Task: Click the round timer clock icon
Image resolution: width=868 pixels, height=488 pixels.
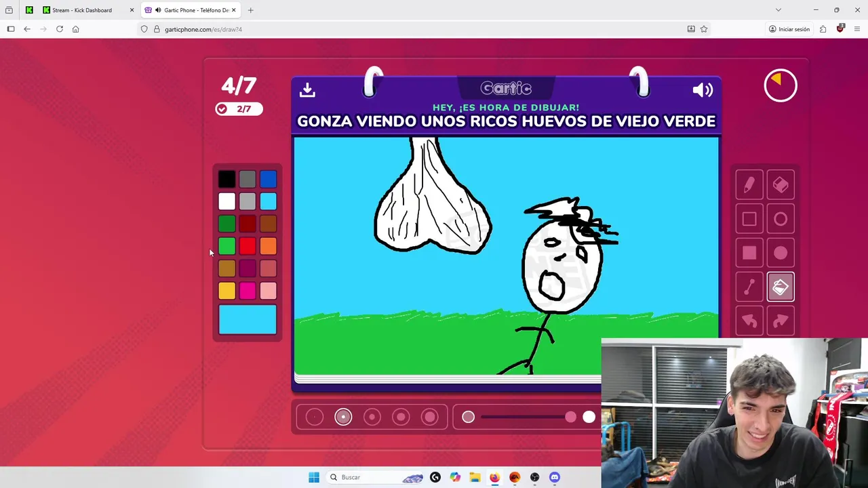Action: [781, 85]
